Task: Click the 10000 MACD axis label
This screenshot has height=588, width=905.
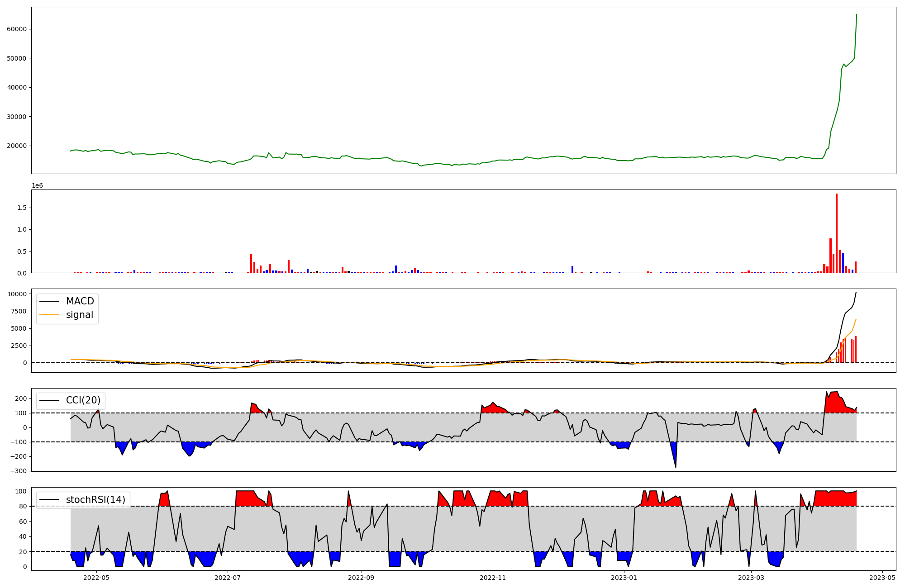Action: pyautogui.click(x=17, y=294)
